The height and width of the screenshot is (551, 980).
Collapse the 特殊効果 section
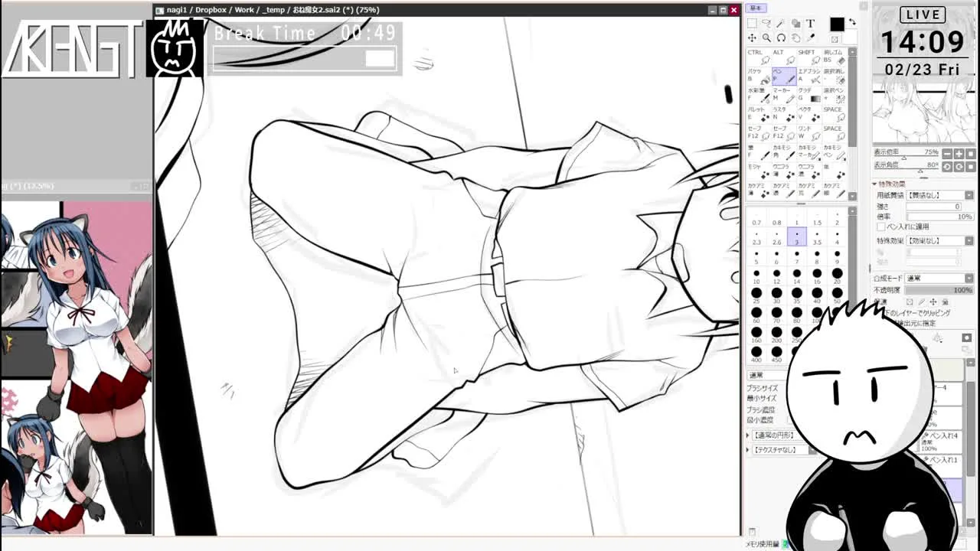tap(875, 184)
